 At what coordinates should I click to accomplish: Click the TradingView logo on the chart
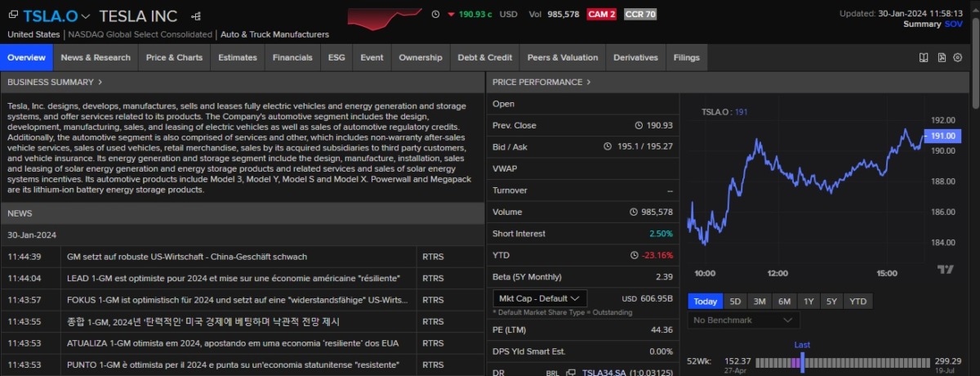(x=945, y=270)
